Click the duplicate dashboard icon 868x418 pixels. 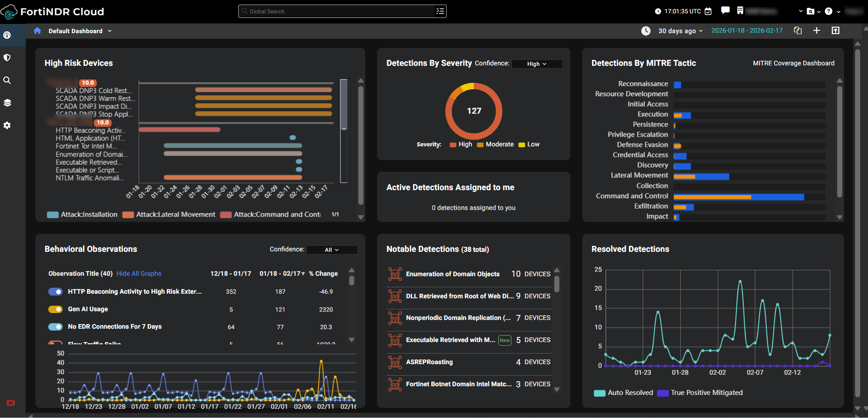798,30
